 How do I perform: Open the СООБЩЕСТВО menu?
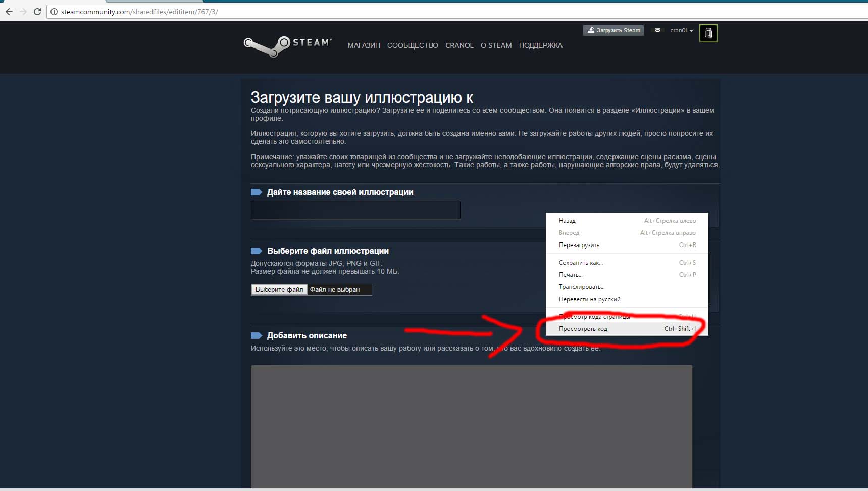click(413, 45)
